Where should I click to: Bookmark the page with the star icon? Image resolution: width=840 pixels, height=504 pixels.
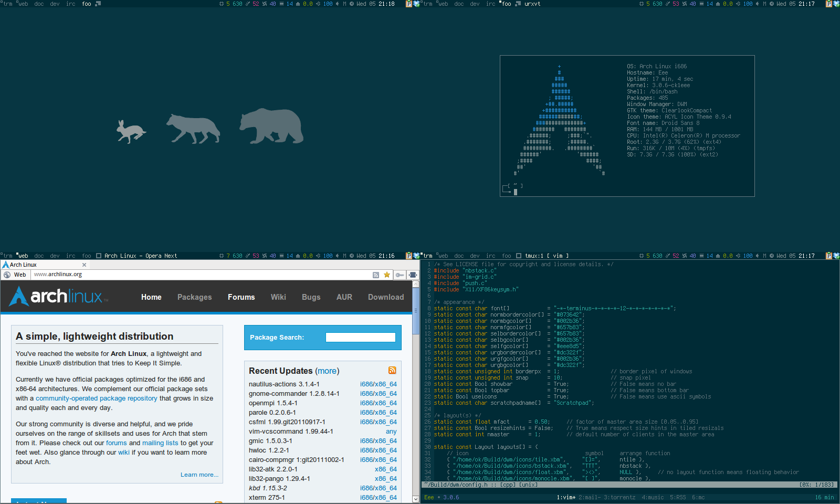click(x=387, y=275)
